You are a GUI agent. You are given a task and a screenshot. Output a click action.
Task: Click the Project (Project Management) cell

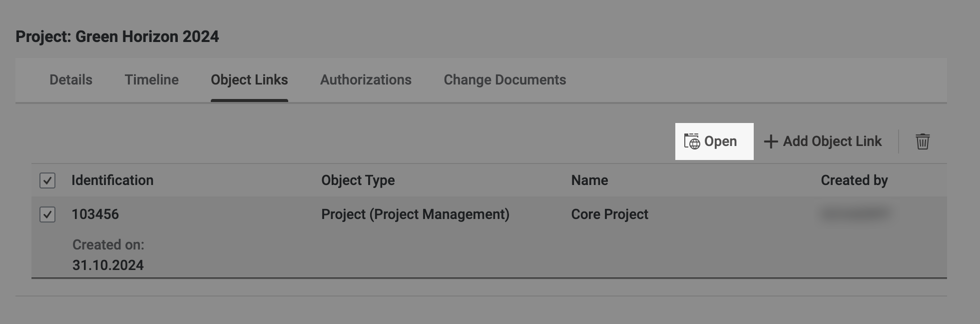pos(416,214)
